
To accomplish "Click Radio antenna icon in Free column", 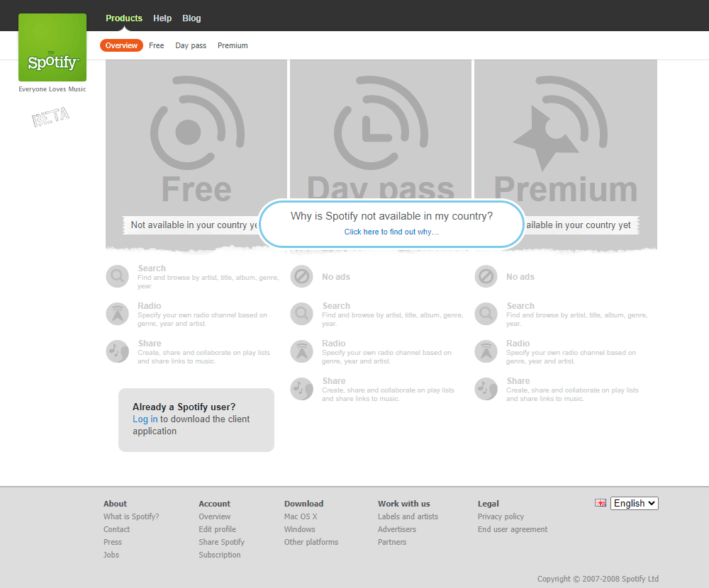I will point(118,314).
